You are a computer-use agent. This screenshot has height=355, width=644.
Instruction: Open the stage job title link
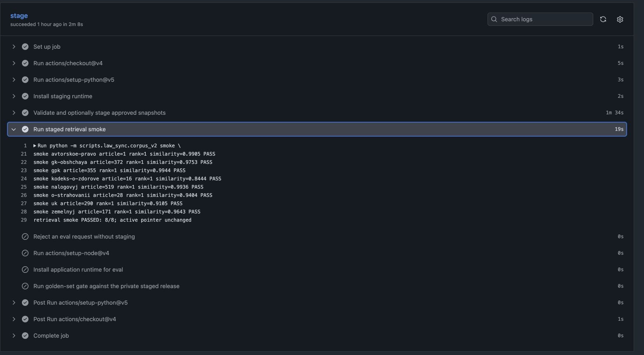pyautogui.click(x=19, y=16)
